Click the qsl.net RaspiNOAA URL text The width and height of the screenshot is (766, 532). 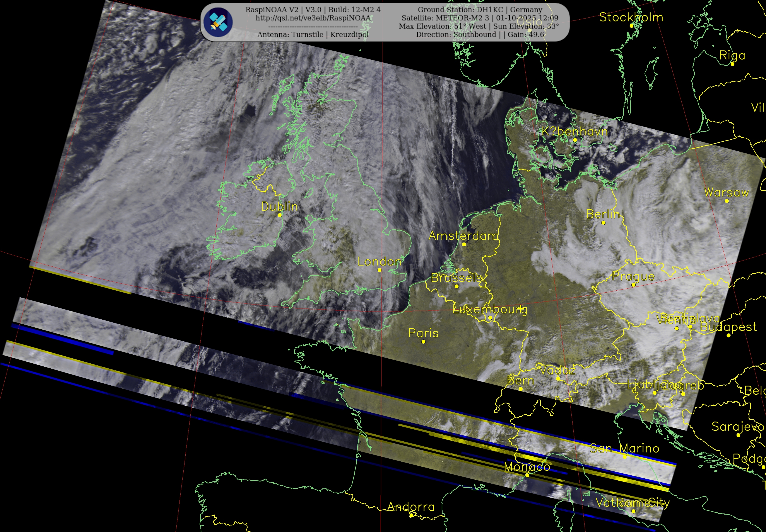point(313,18)
